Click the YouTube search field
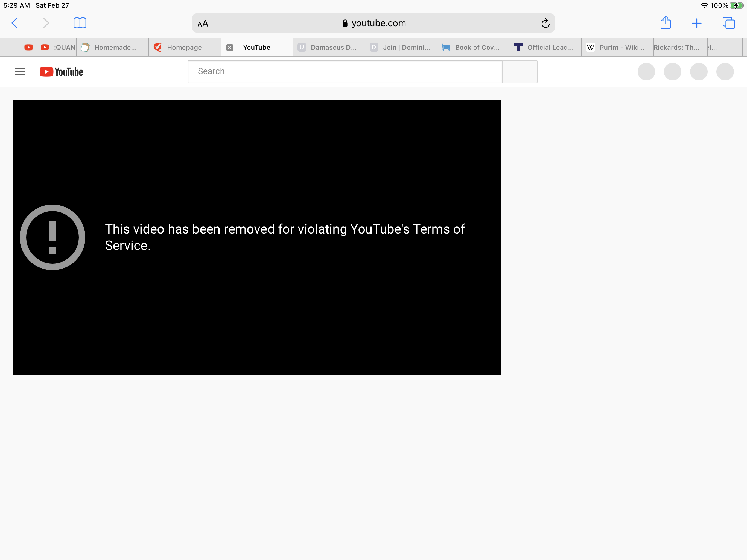 click(345, 71)
